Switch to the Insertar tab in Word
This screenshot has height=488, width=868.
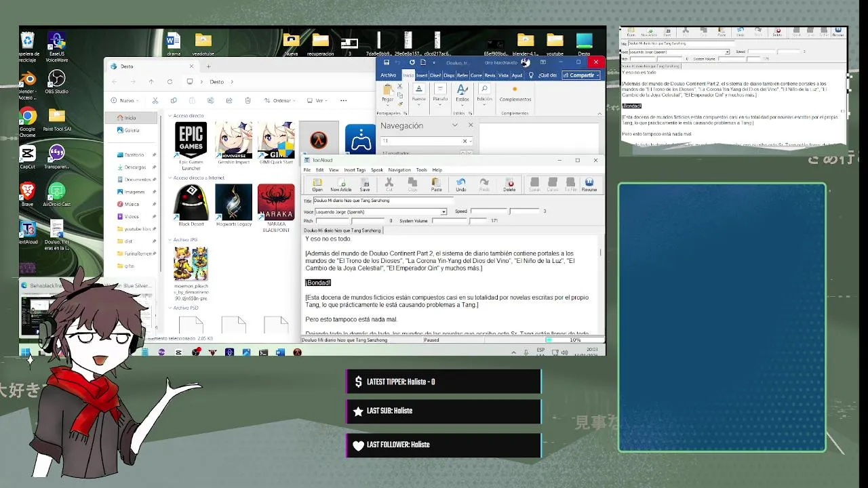click(422, 75)
